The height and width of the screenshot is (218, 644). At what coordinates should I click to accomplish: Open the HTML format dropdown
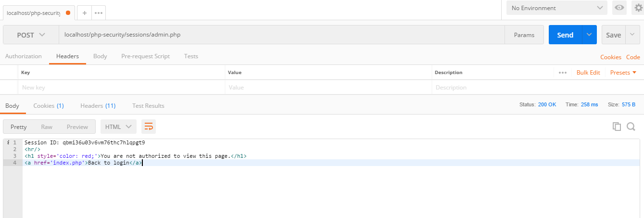(x=118, y=127)
